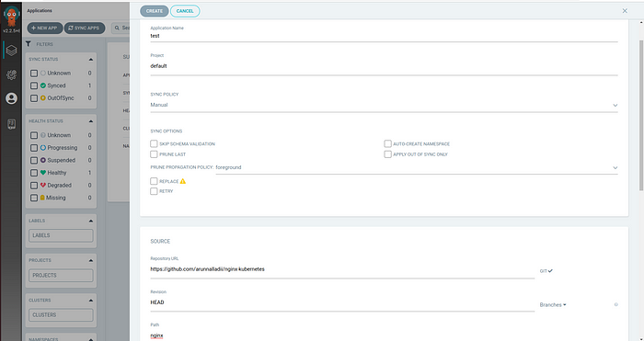644x341 pixels.
Task: Click the New App button
Action: pos(45,28)
